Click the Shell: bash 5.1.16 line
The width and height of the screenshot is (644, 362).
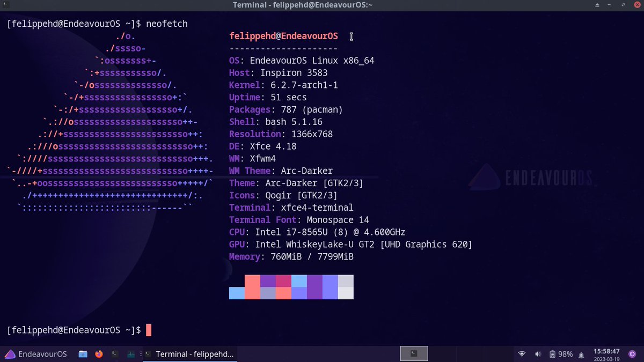pyautogui.click(x=276, y=122)
